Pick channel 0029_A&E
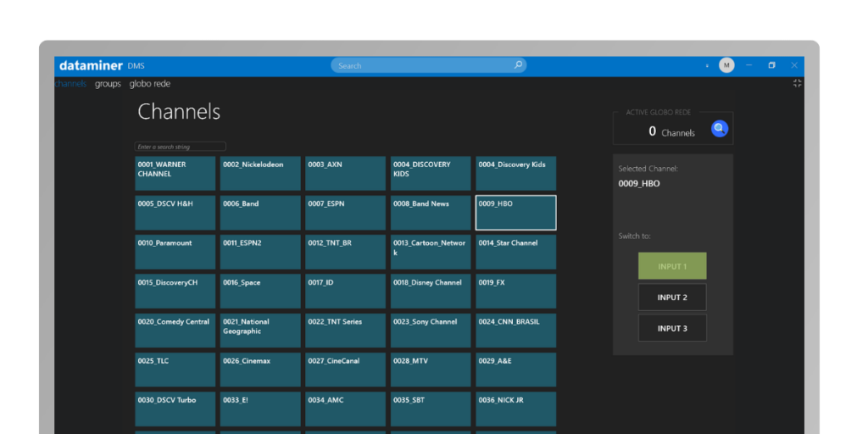 point(516,370)
